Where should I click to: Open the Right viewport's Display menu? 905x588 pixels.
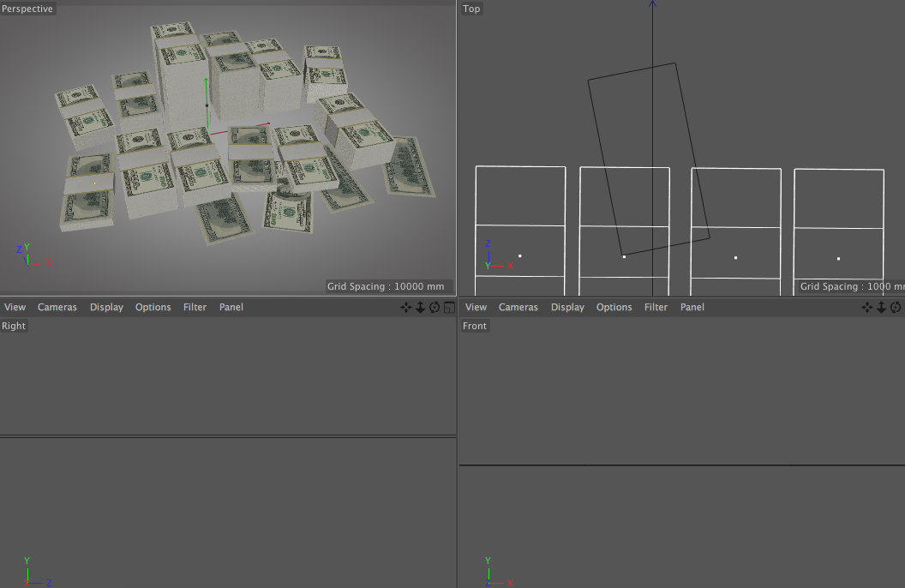pos(107,307)
